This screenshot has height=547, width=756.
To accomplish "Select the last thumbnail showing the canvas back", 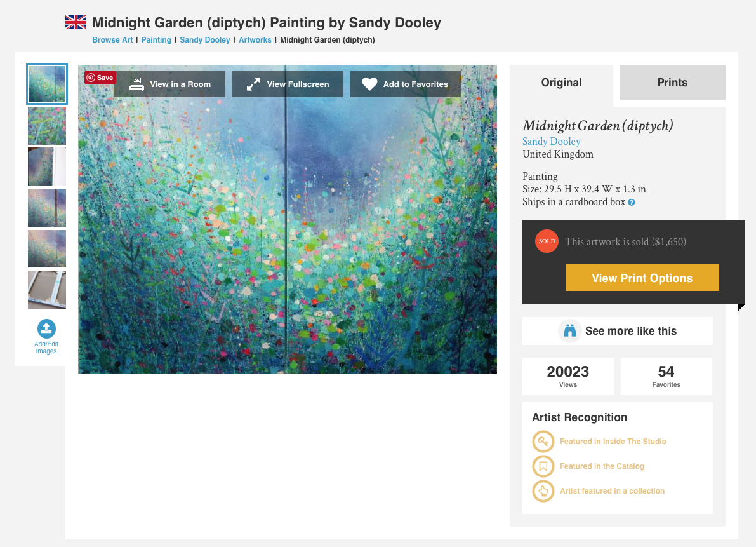I will coord(47,290).
